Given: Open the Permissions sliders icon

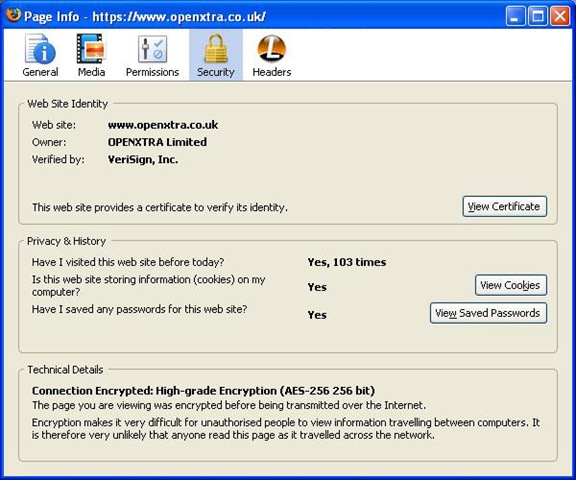Looking at the screenshot, I should point(152,49).
